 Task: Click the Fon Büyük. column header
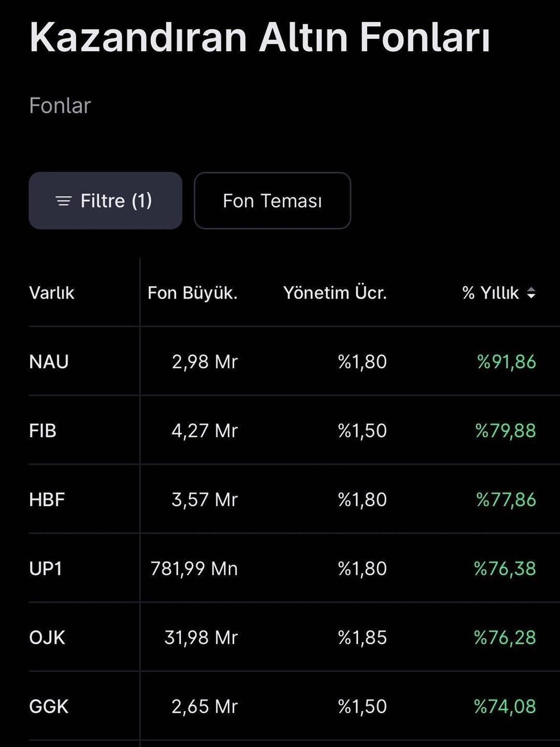(x=192, y=293)
